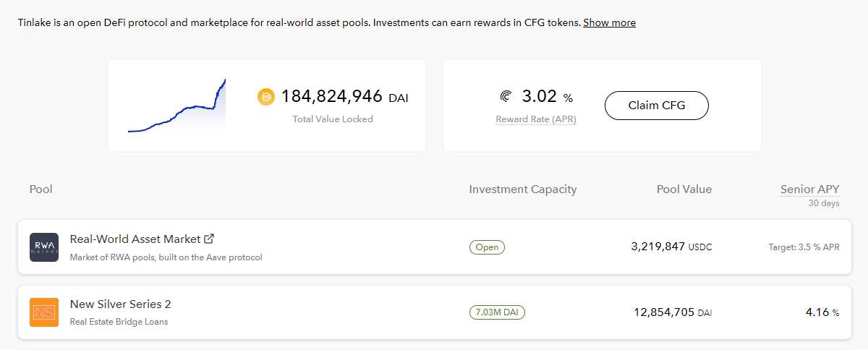
Task: Click the DAI coin icon
Action: click(266, 97)
